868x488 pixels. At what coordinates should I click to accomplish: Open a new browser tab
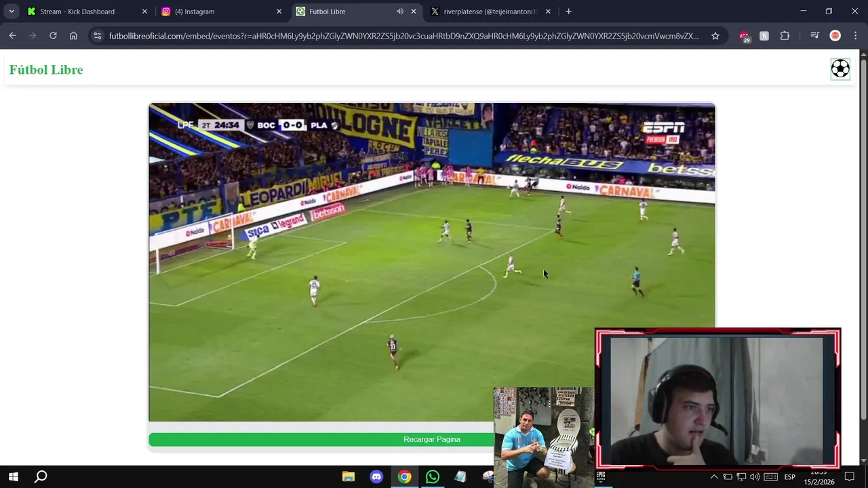[x=568, y=12]
